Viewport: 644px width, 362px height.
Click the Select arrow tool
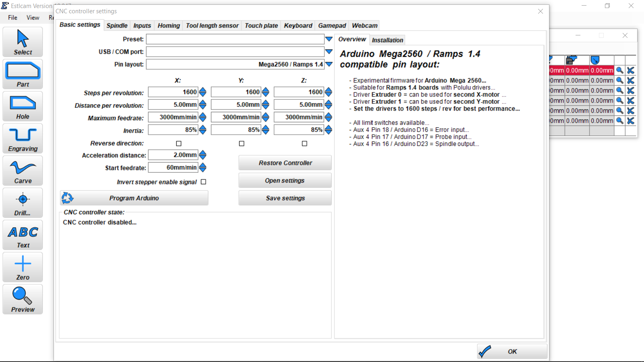coord(23,42)
